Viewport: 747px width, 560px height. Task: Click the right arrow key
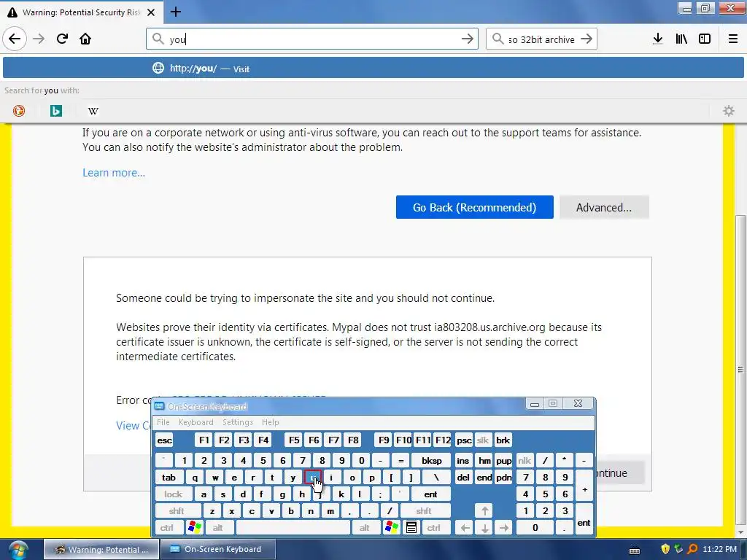[x=503, y=528]
